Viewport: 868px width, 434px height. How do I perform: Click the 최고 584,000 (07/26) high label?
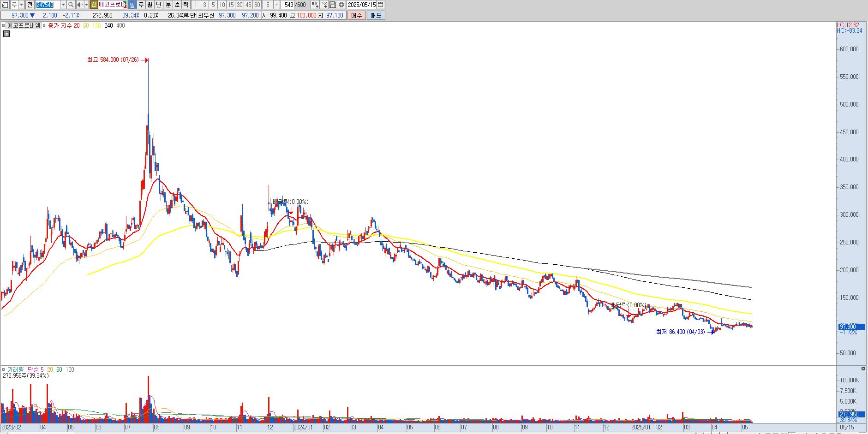click(113, 60)
